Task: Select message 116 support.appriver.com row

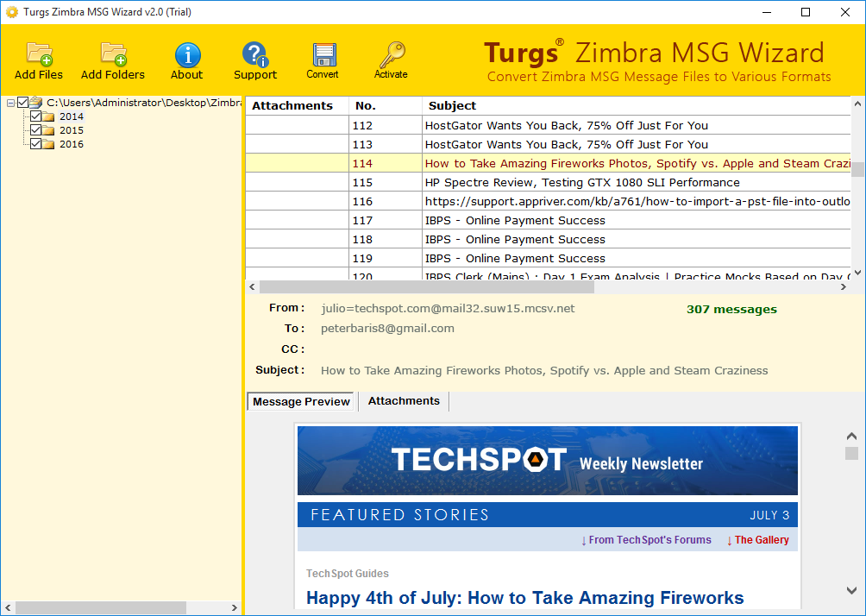Action: click(x=548, y=201)
